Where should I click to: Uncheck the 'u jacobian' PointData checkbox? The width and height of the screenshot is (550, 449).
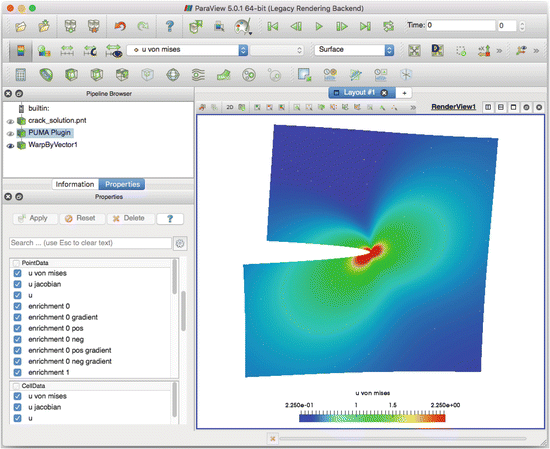coord(18,284)
